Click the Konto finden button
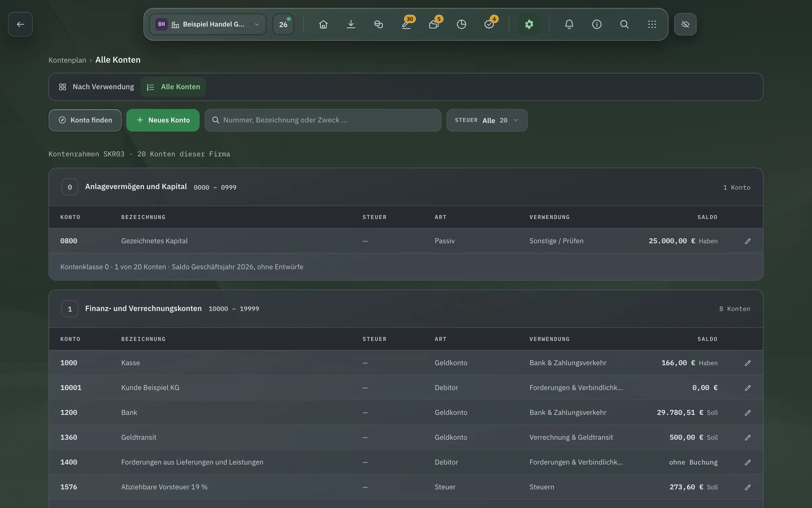This screenshot has height=508, width=812. pyautogui.click(x=85, y=120)
